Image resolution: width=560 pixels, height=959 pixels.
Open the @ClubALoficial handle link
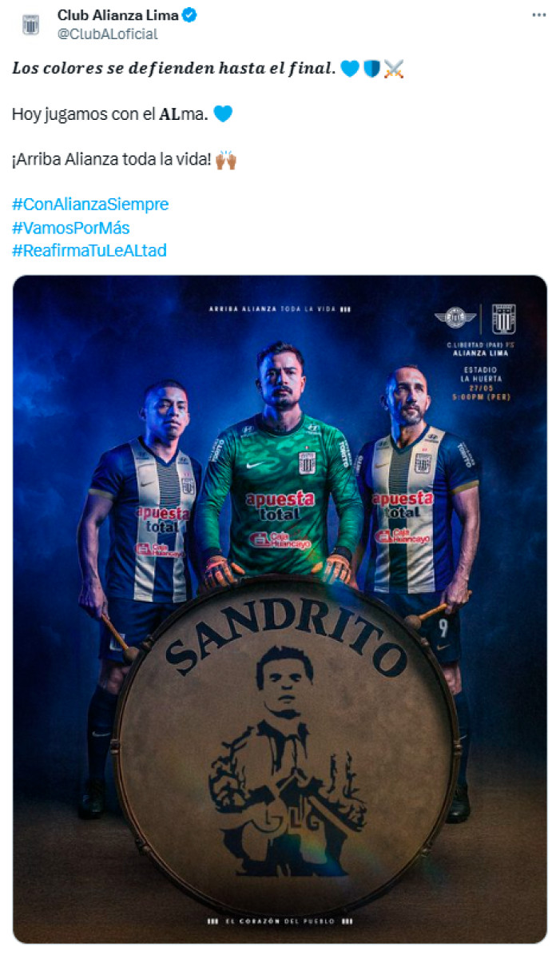click(107, 34)
